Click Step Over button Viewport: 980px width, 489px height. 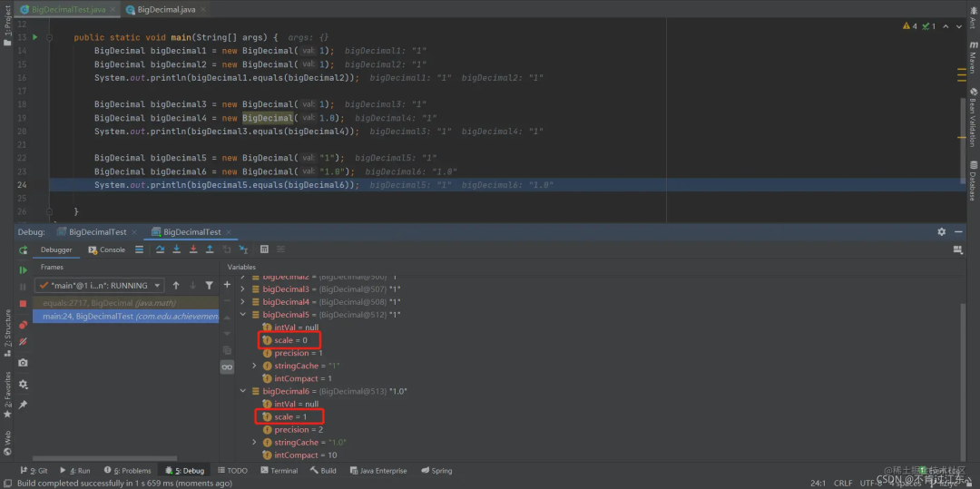click(x=160, y=249)
